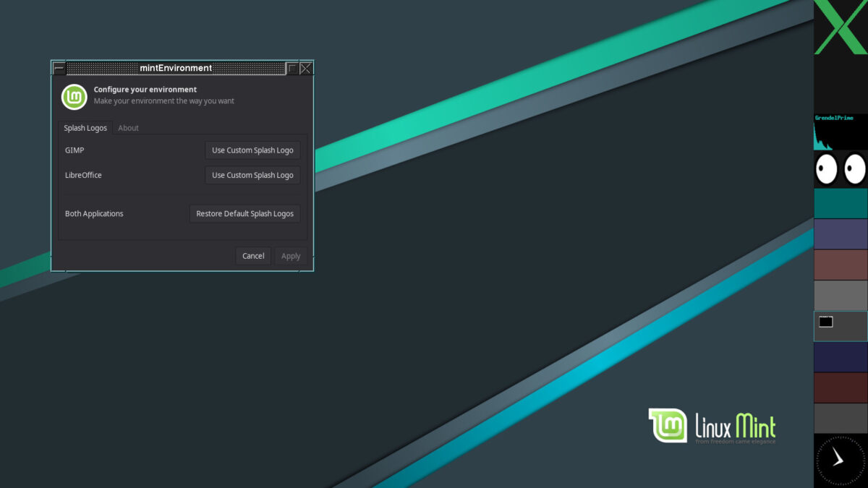
Task: Click the brown color swatch in the sidebar
Action: click(841, 264)
